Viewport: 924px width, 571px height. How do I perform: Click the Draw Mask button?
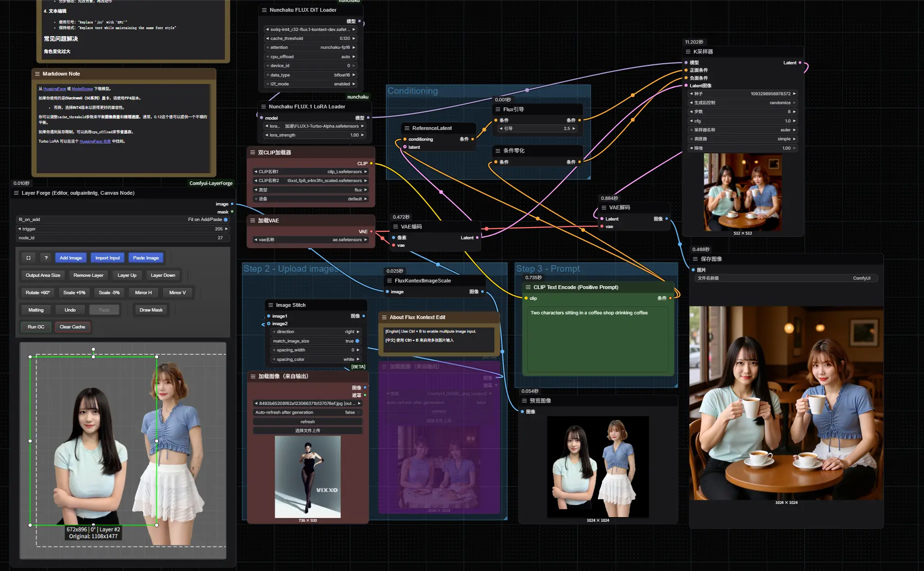tap(151, 310)
